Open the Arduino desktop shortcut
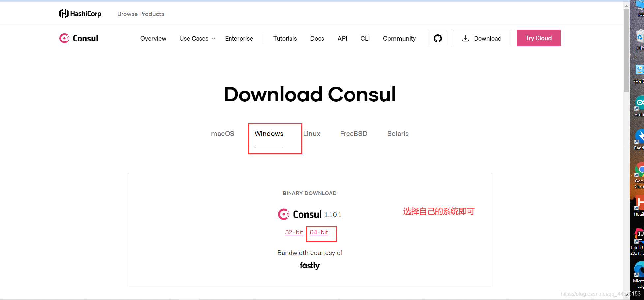Image resolution: width=644 pixels, height=300 pixels. [639, 106]
